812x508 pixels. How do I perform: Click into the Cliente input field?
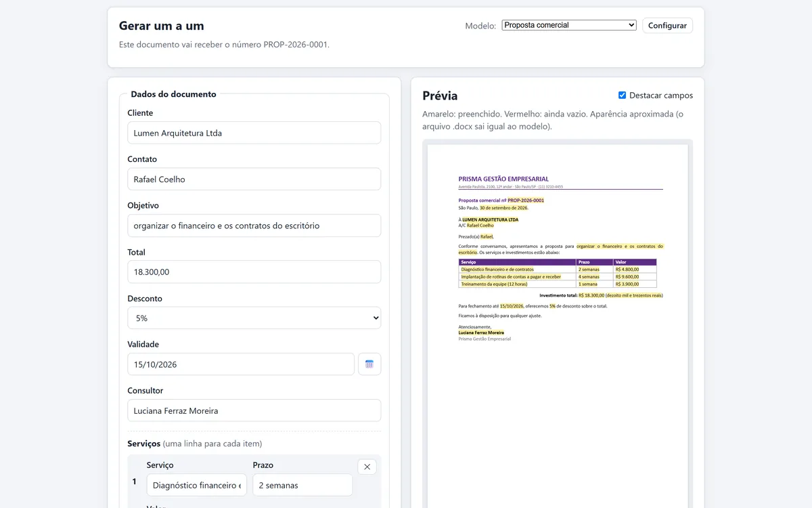click(254, 133)
